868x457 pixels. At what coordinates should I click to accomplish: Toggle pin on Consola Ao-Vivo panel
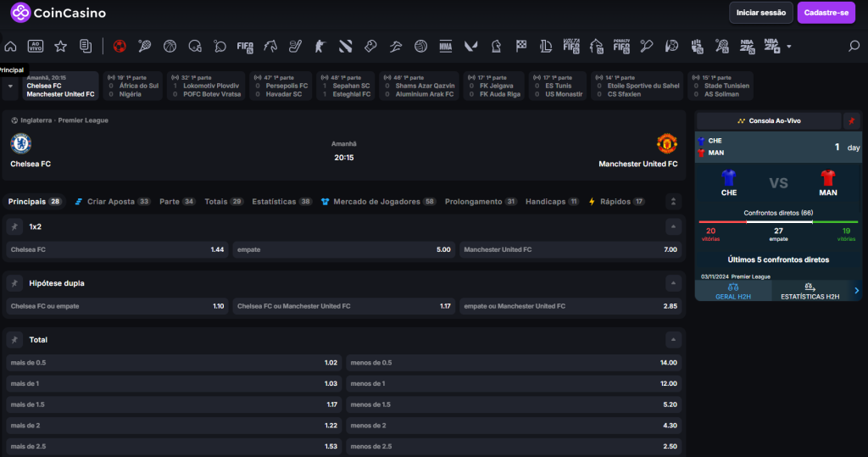[x=851, y=120]
